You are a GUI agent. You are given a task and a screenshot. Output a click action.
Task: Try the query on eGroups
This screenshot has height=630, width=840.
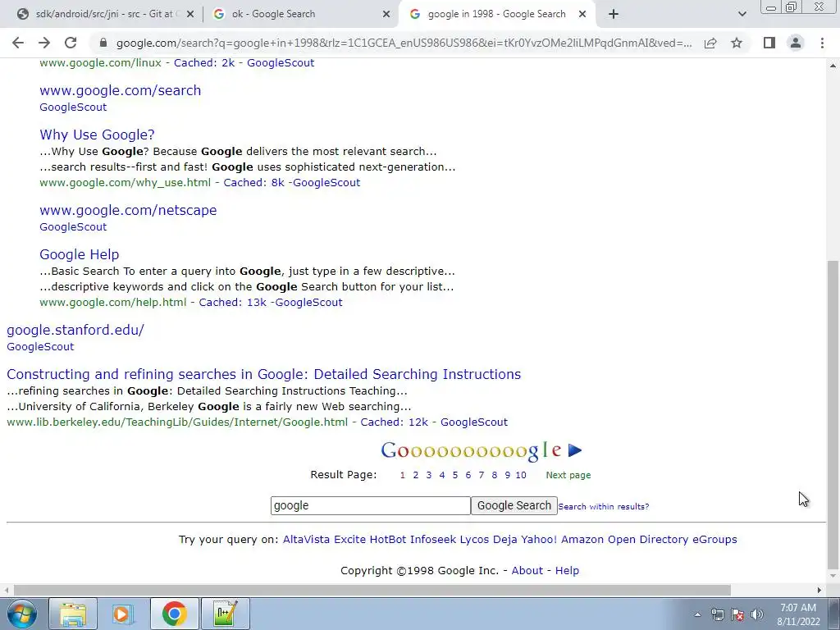714,540
